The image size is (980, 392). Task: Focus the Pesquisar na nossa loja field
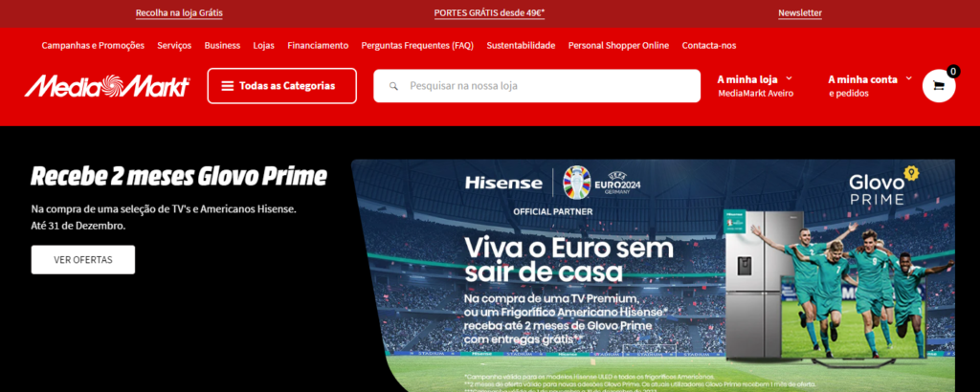tap(537, 86)
